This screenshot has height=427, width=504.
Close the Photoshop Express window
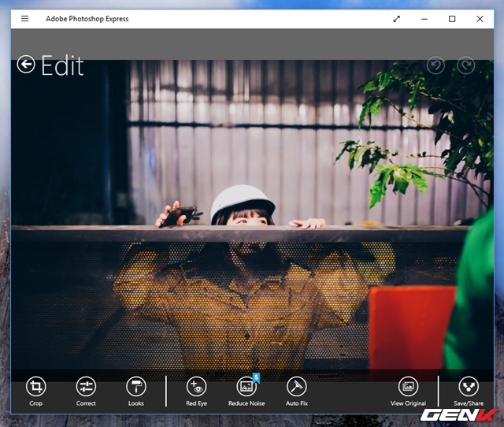pos(480,18)
